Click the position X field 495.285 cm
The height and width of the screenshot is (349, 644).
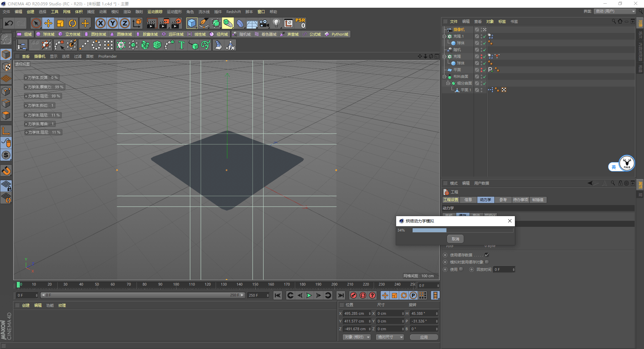point(355,313)
